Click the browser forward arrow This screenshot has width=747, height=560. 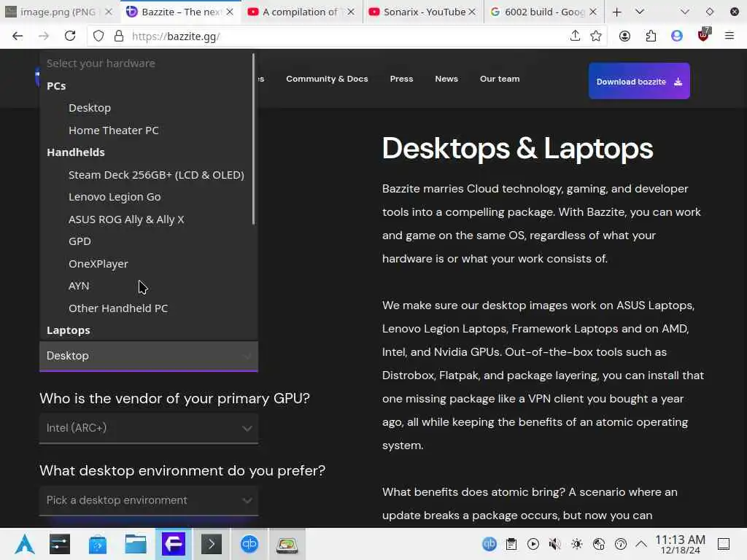44,36
